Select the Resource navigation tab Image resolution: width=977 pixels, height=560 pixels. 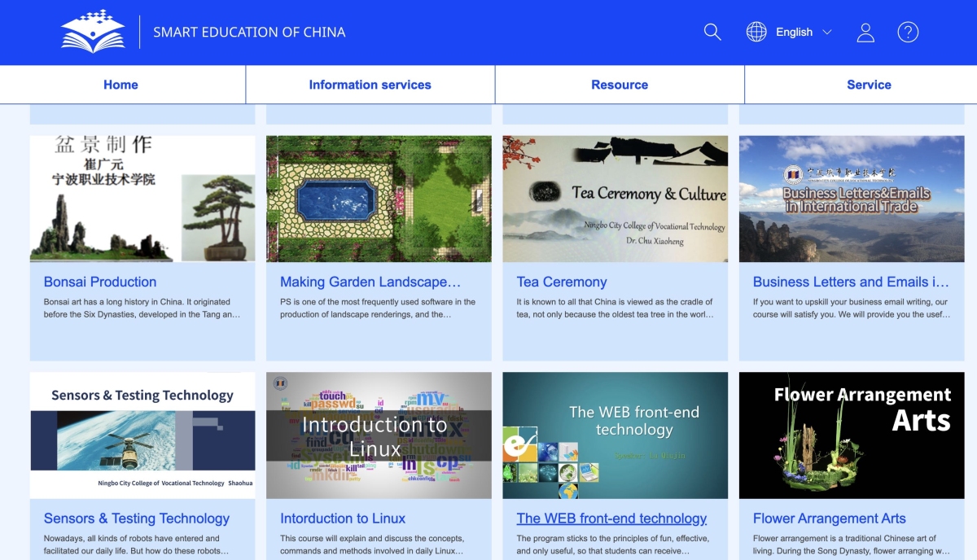tap(620, 85)
